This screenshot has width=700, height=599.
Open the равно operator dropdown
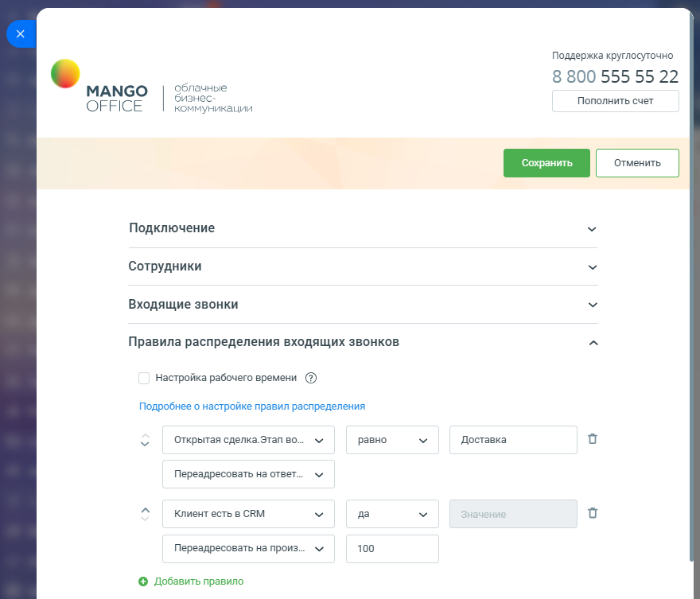(x=392, y=440)
